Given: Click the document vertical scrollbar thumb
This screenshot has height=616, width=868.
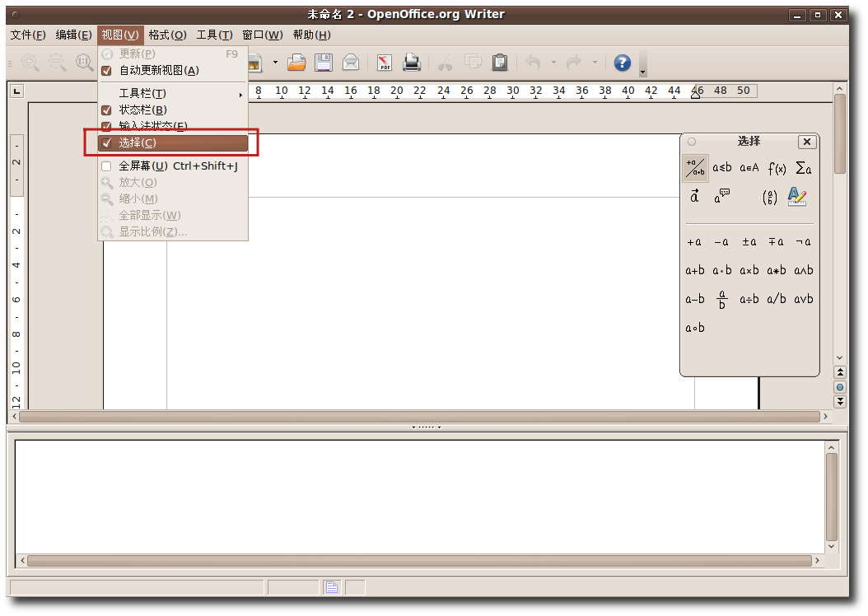Looking at the screenshot, I should [x=840, y=133].
